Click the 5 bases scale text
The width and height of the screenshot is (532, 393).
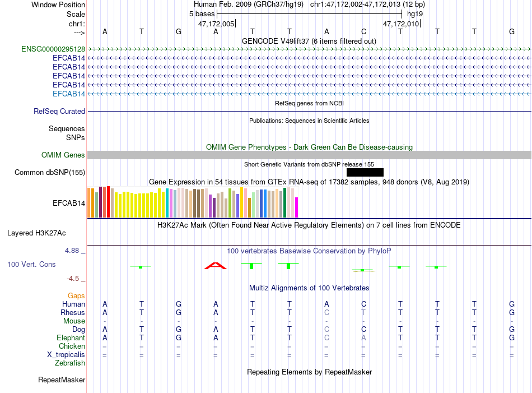202,14
